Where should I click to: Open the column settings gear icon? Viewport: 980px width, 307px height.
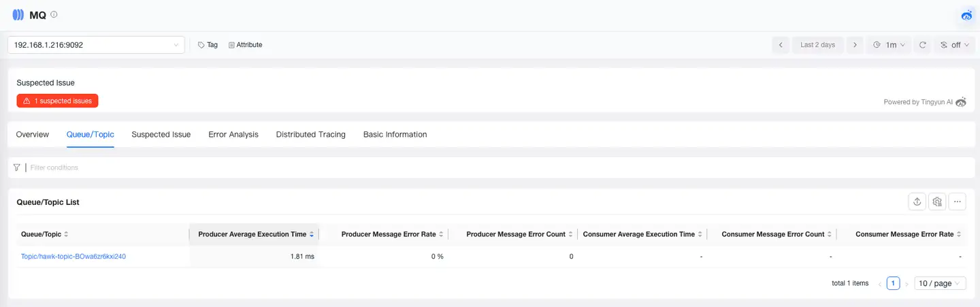point(937,201)
